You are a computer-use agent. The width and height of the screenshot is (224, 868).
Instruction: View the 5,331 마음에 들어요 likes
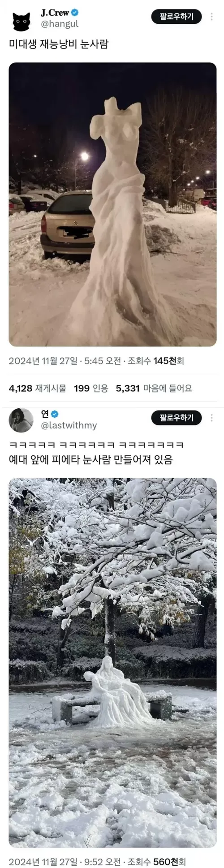(154, 389)
